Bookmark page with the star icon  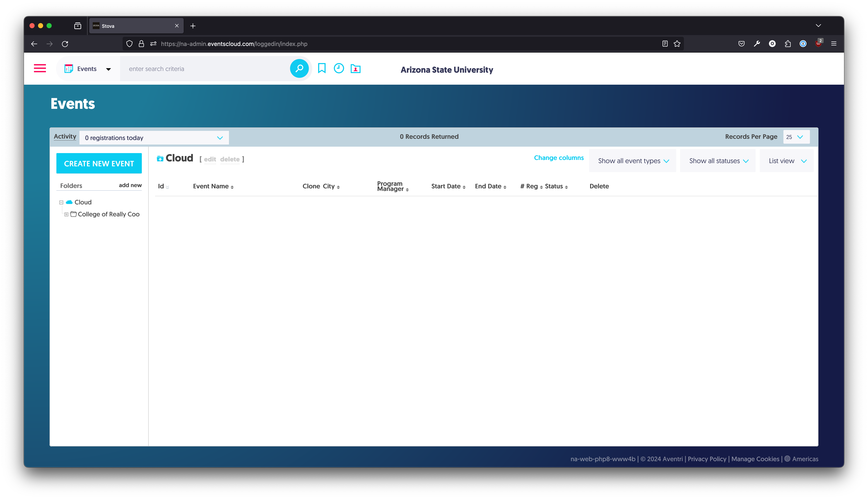tap(677, 44)
